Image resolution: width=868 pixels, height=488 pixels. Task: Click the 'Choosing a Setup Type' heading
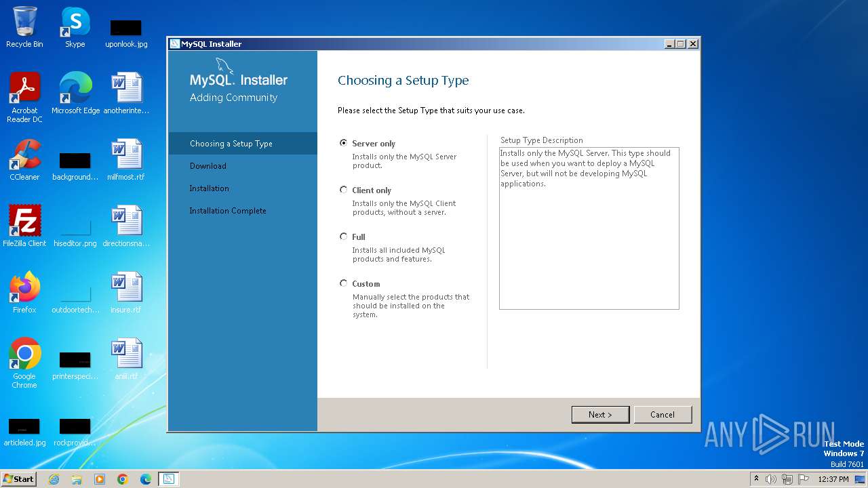click(403, 81)
